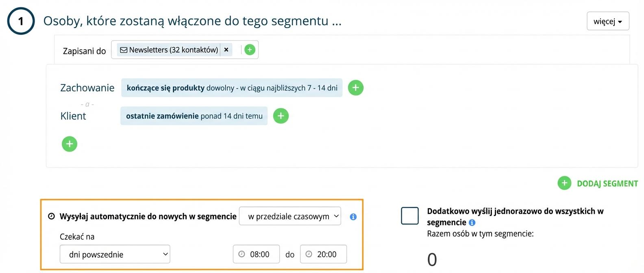Edit ostatnie zamówienie ponad 14 dni condition

[194, 116]
